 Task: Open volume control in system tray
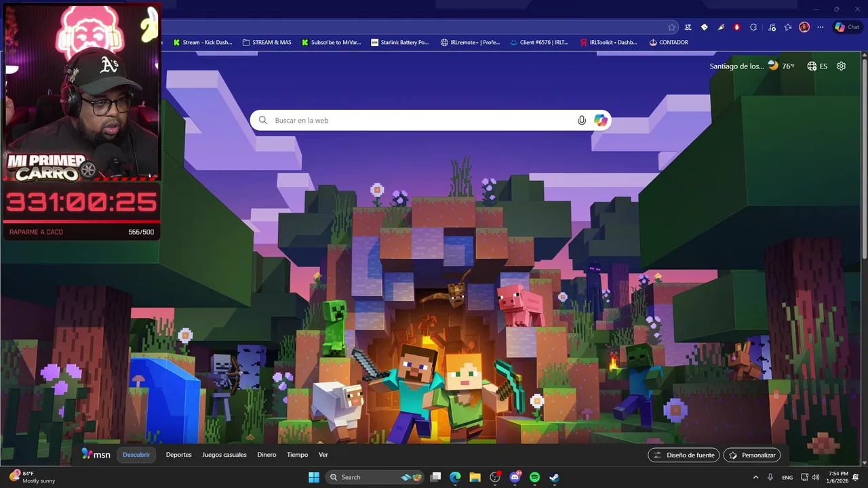(x=815, y=477)
